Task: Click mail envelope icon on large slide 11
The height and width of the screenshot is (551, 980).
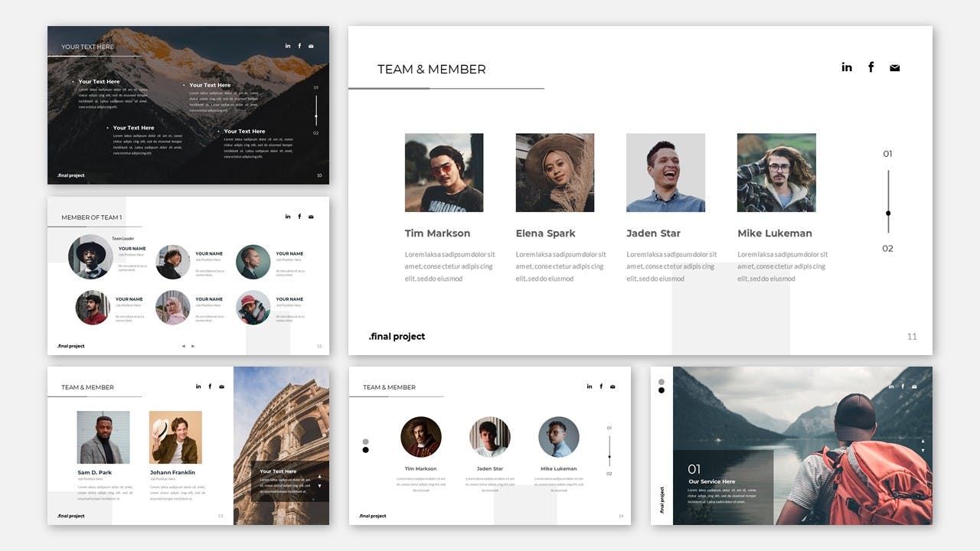Action: coord(894,68)
